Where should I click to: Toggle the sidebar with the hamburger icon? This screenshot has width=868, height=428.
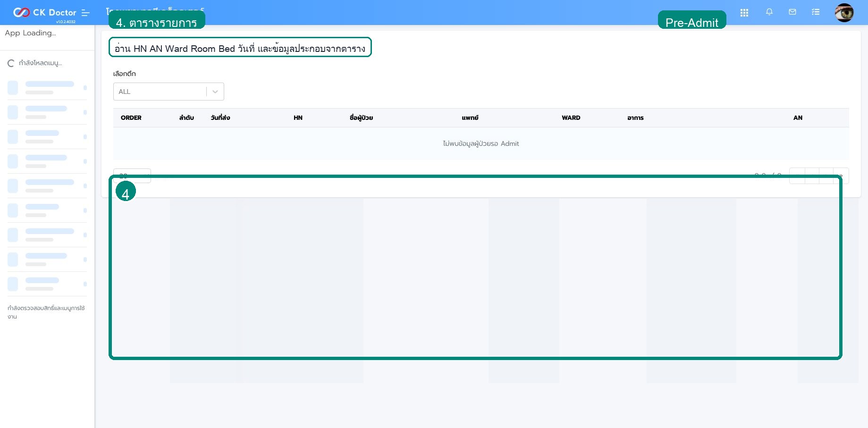point(85,13)
